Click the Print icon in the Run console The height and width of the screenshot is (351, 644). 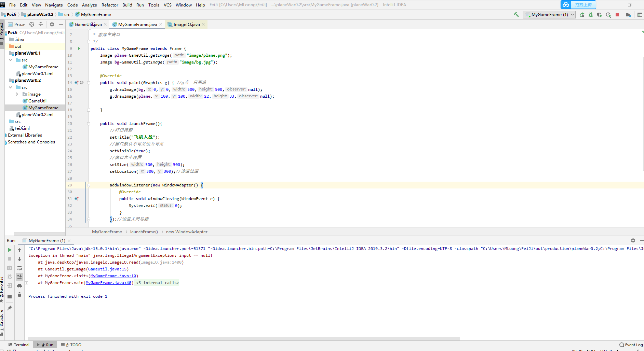(19, 286)
